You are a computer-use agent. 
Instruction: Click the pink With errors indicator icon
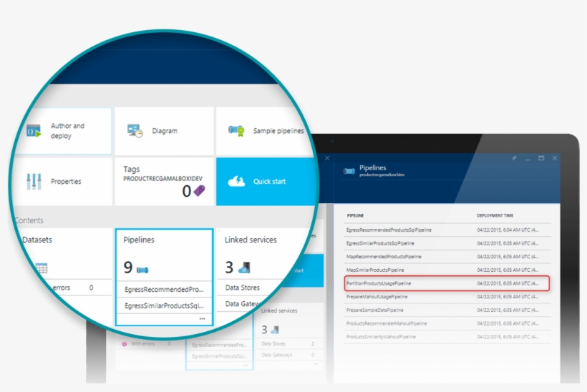click(125, 344)
